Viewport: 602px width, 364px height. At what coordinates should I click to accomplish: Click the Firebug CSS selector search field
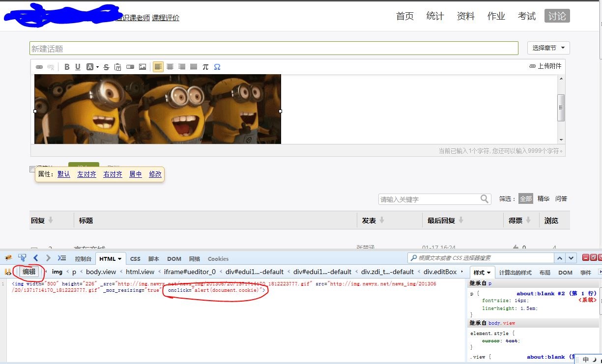pos(481,258)
